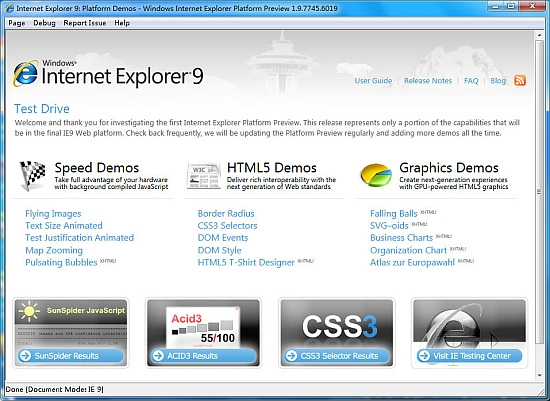The image size is (550, 401).
Task: Open the Map Zooming demo
Action: pyautogui.click(x=54, y=250)
